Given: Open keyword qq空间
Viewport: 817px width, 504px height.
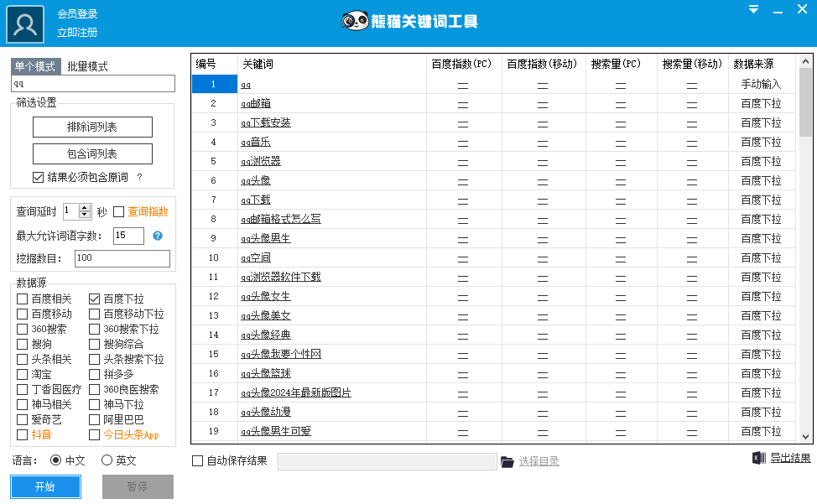Looking at the screenshot, I should tap(256, 257).
